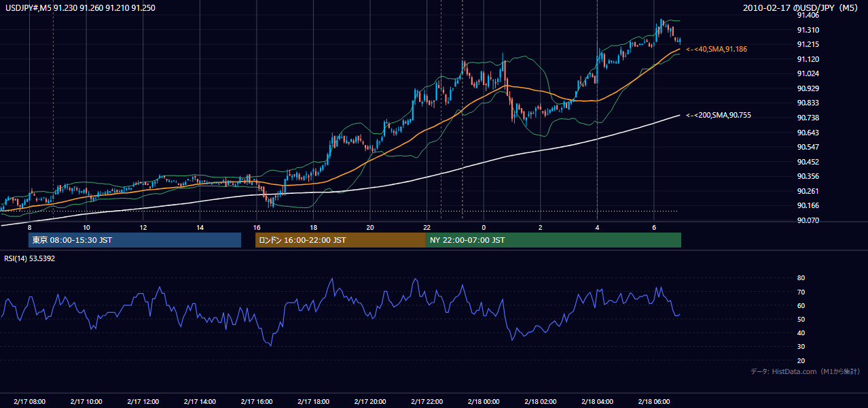Click the RSI scale value 40
868x408 pixels.
(801, 333)
